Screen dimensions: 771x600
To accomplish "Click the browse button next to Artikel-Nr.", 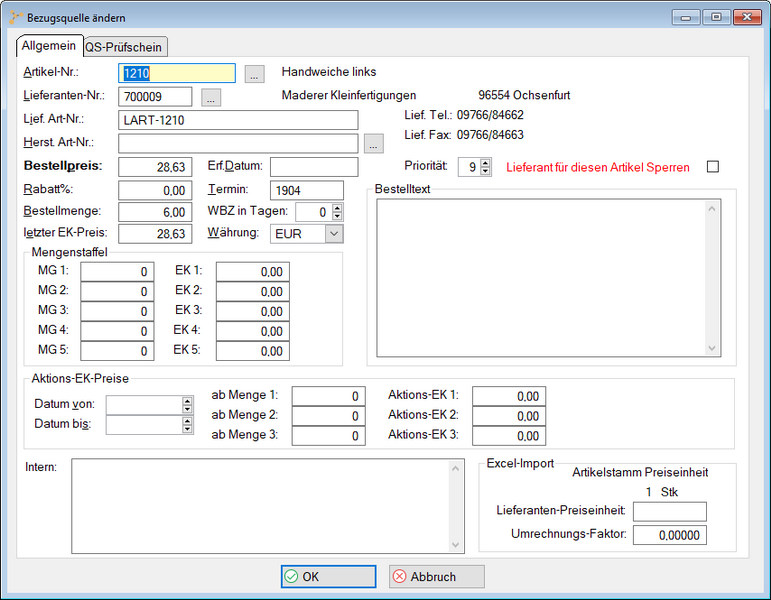I will click(x=255, y=74).
